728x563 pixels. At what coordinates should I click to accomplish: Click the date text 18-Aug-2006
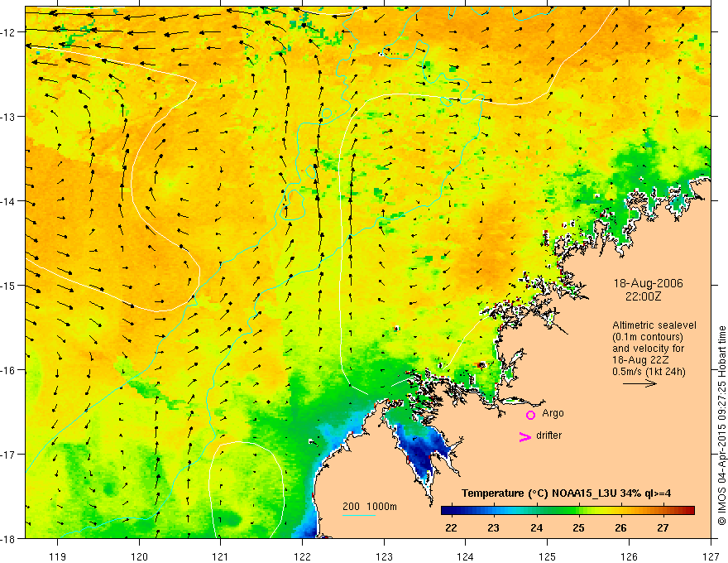coord(648,283)
